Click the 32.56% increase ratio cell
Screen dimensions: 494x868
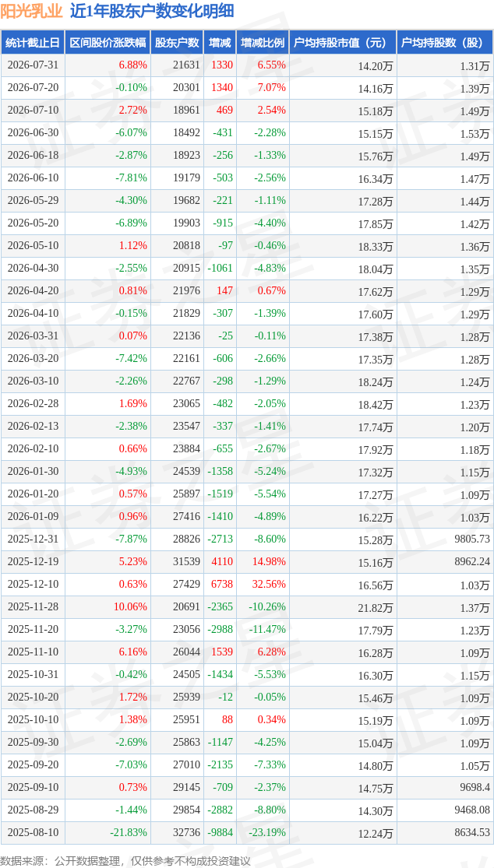pos(263,585)
